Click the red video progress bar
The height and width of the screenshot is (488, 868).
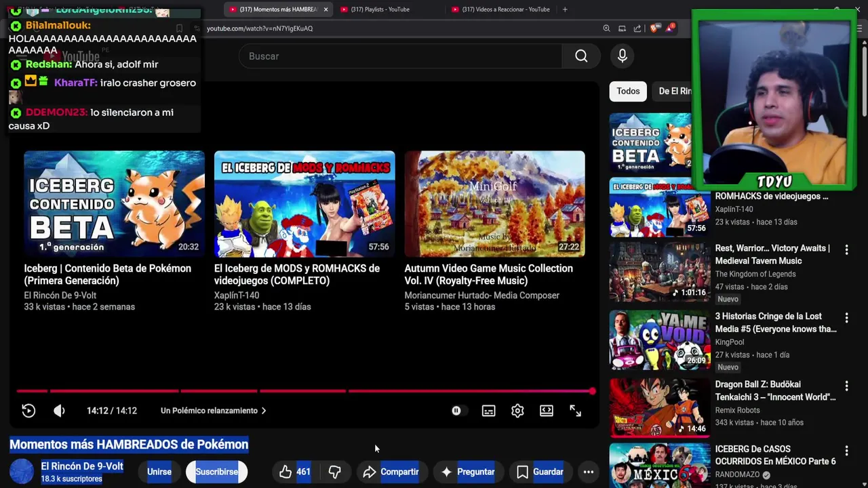(x=304, y=391)
